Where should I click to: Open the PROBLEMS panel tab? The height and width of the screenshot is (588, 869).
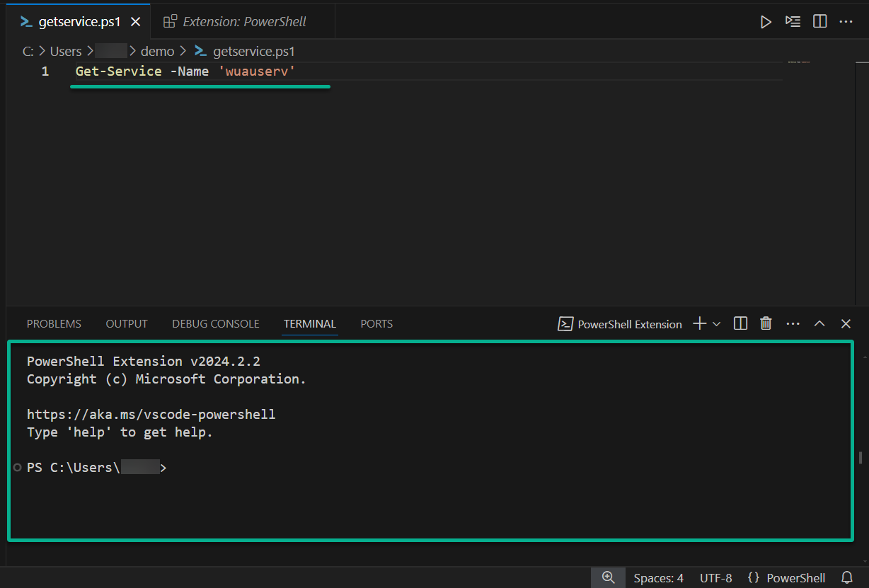coord(54,324)
